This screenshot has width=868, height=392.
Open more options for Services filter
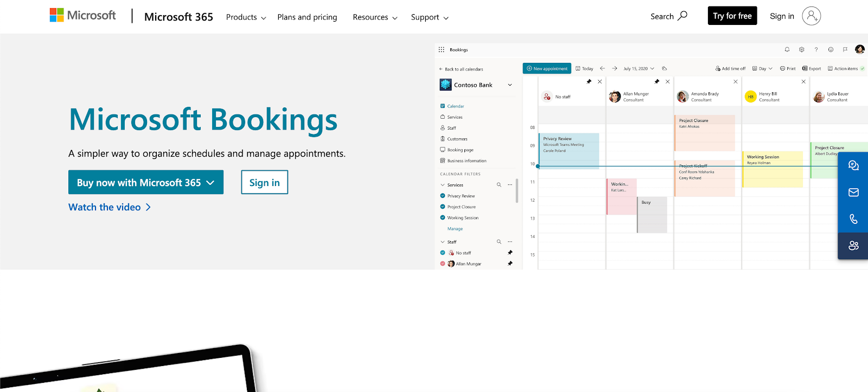click(x=510, y=185)
